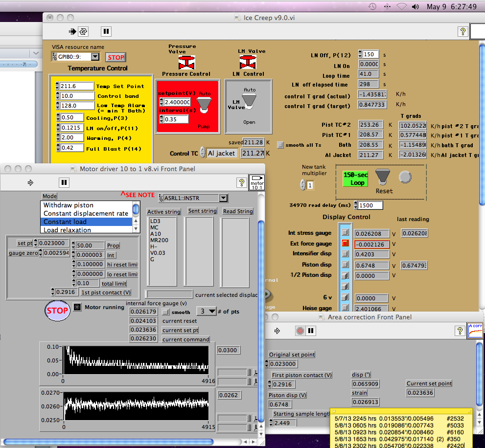Pause the Ice Creep VI execution
The width and height of the screenshot is (485, 448).
[106, 31]
